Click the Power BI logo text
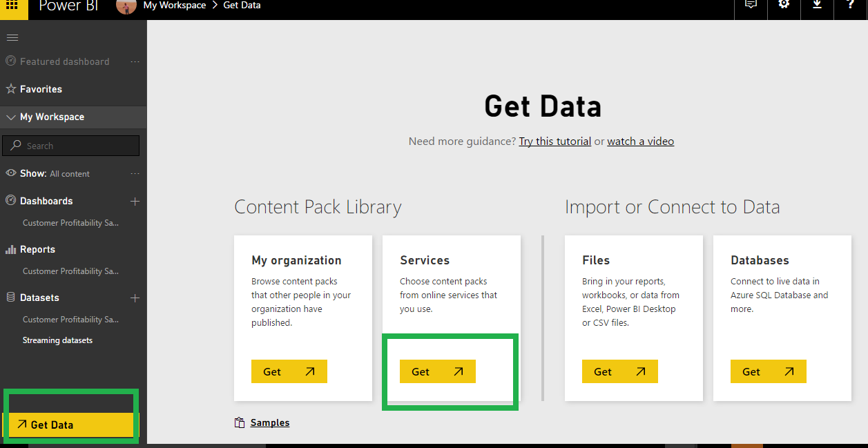The width and height of the screenshot is (868, 448). click(x=68, y=6)
